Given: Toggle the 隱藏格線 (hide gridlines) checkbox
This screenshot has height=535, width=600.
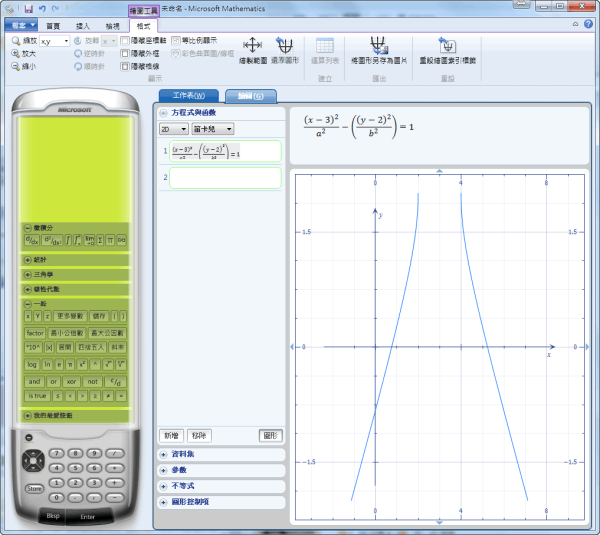Looking at the screenshot, I should (x=125, y=65).
